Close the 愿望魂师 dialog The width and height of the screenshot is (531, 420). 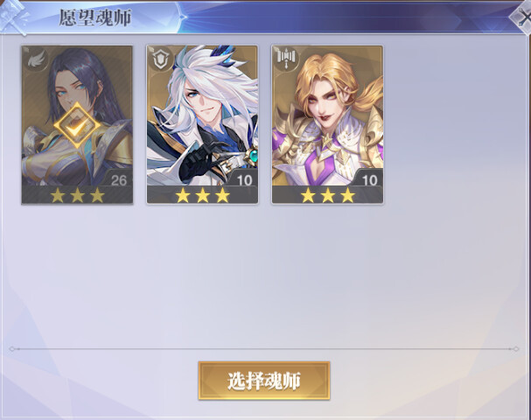click(523, 17)
